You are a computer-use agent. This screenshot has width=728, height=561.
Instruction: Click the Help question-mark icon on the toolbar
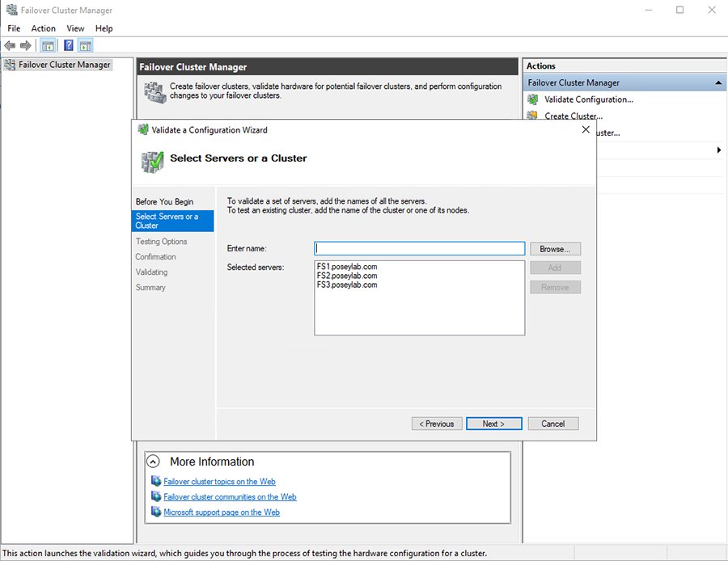tap(68, 45)
